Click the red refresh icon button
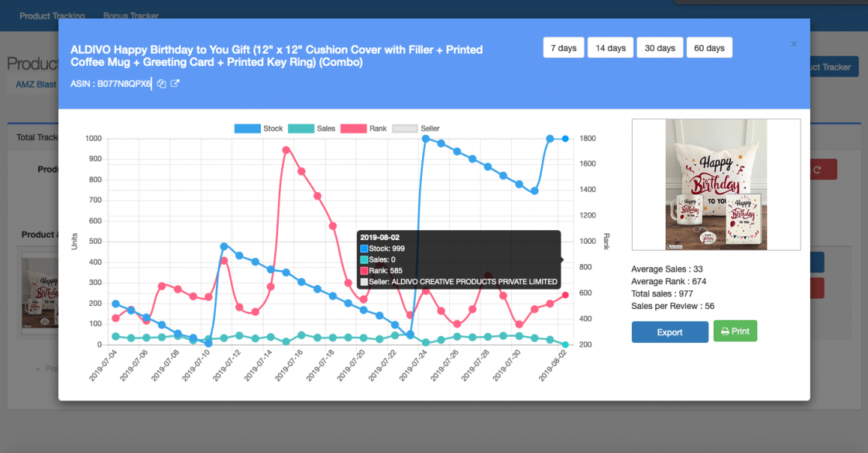This screenshot has height=453, width=868. coord(823,169)
